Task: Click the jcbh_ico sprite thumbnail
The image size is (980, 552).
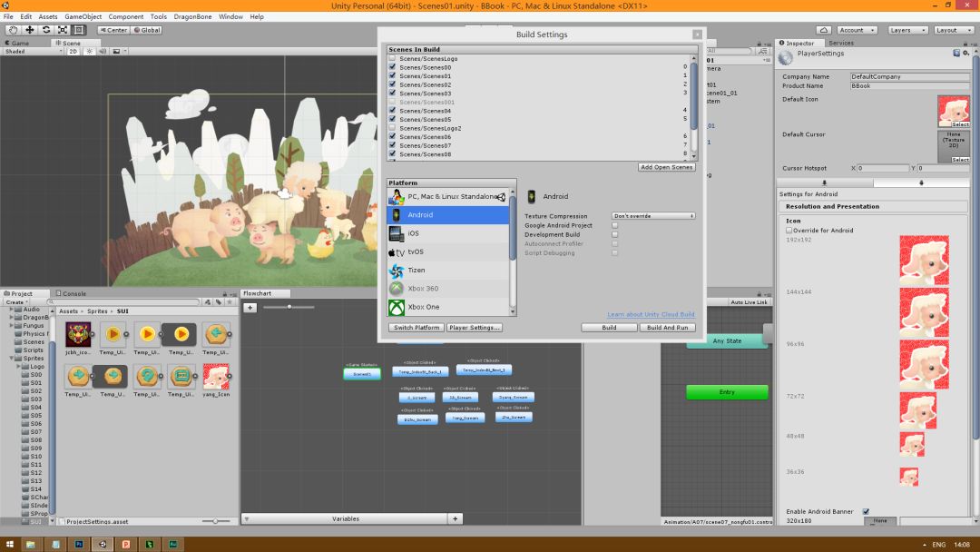Action: click(x=78, y=333)
